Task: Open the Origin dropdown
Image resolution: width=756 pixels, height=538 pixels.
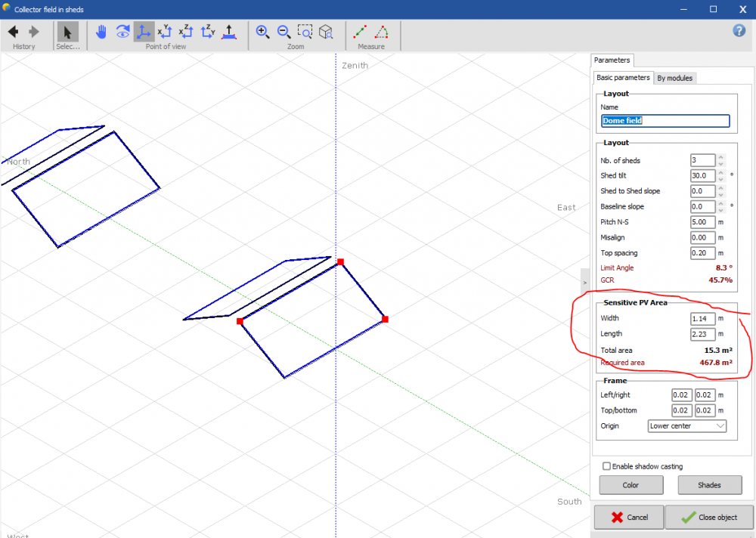Action: coord(687,426)
